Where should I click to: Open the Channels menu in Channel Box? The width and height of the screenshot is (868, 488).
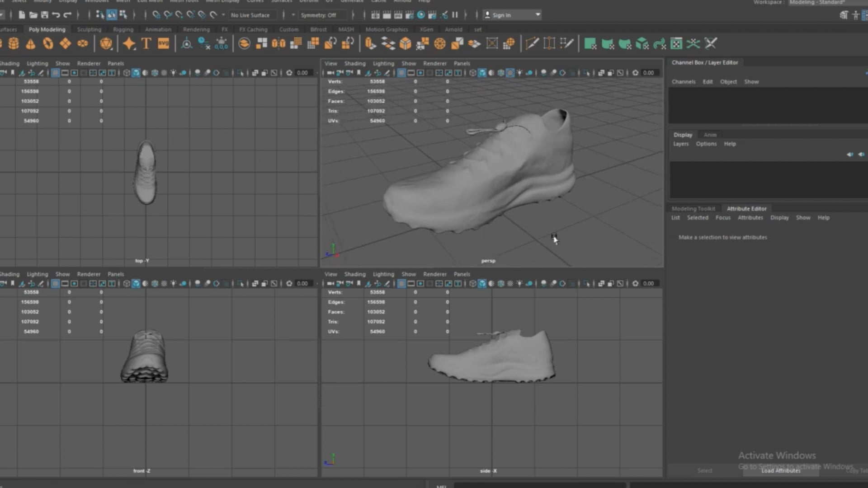(x=683, y=82)
